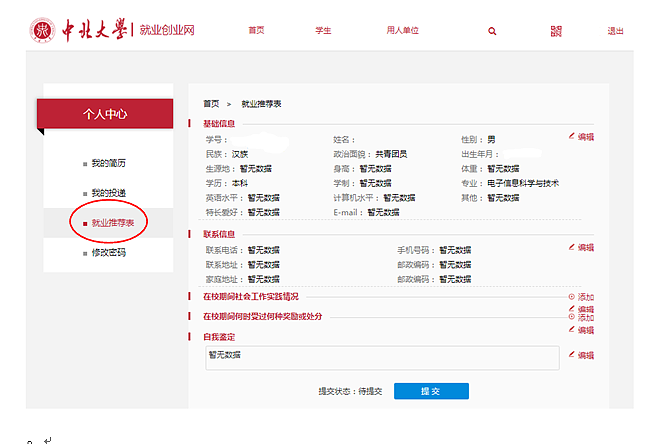Click the 专业 value 电子信息科学与技术
Screen dimensions: 665x444
click(x=523, y=183)
